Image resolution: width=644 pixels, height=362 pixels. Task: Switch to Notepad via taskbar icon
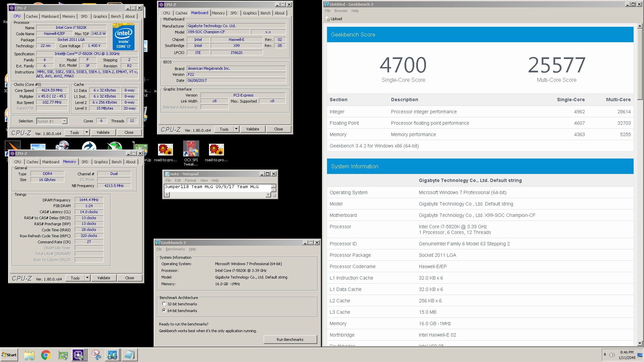coord(129,355)
